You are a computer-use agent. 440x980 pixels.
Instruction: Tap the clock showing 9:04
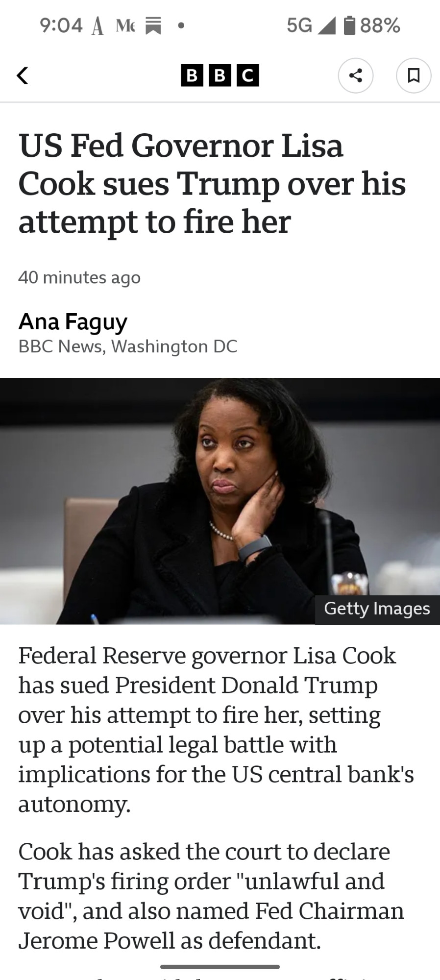click(61, 25)
